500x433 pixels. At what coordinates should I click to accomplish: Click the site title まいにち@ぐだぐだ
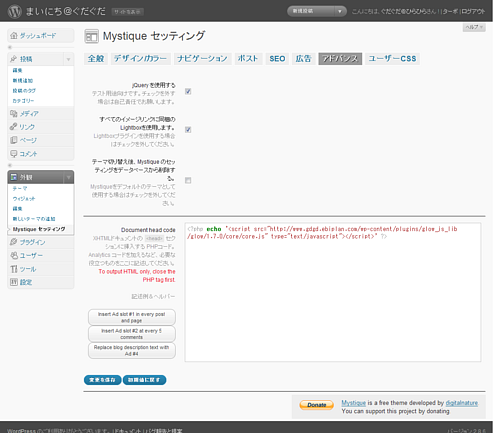click(66, 11)
